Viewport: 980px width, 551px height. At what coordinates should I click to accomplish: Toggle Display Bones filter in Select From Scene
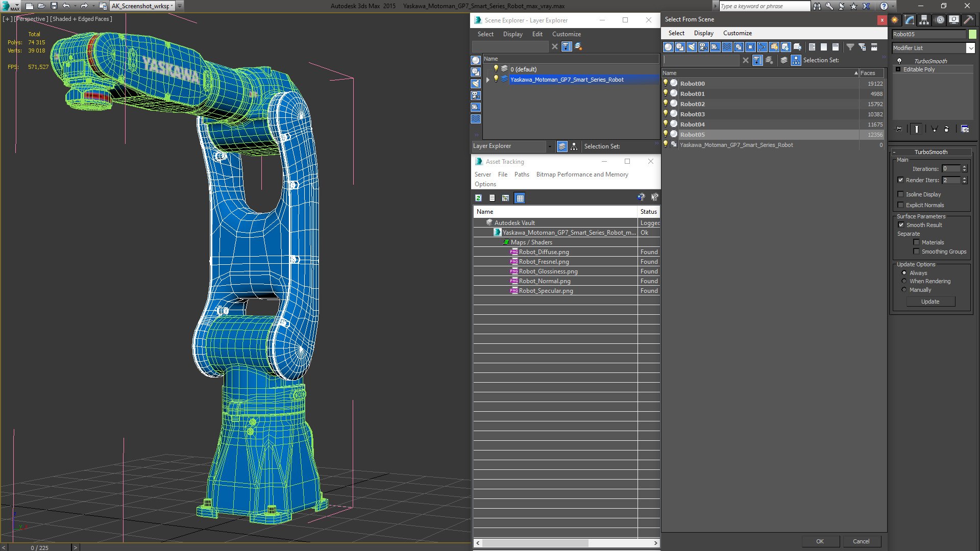762,47
